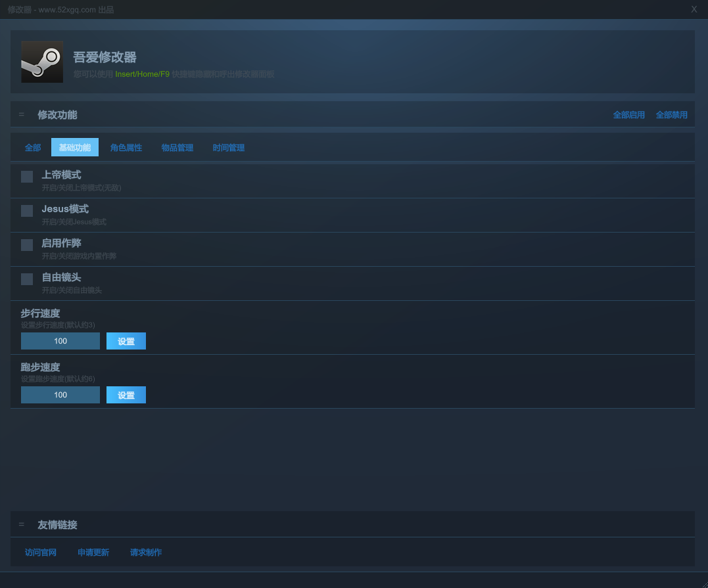
Task: Enable the 上帝模式 checkbox
Action: pyautogui.click(x=27, y=177)
